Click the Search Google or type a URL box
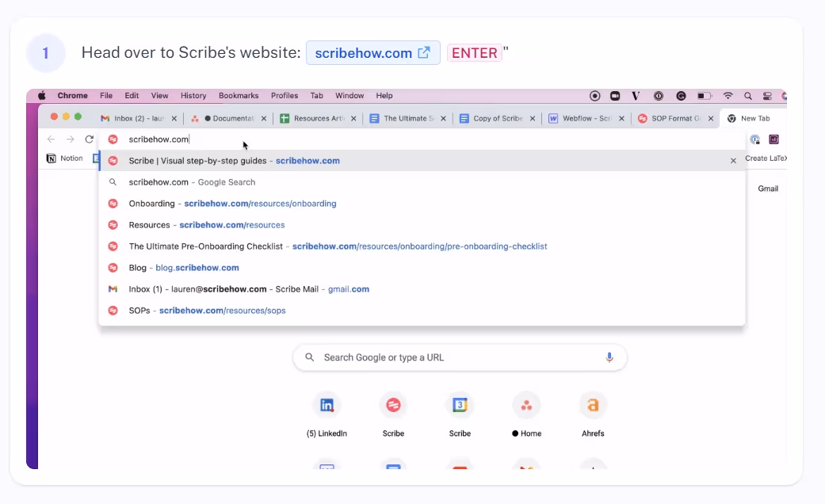Image resolution: width=825 pixels, height=504 pixels. pyautogui.click(x=460, y=357)
